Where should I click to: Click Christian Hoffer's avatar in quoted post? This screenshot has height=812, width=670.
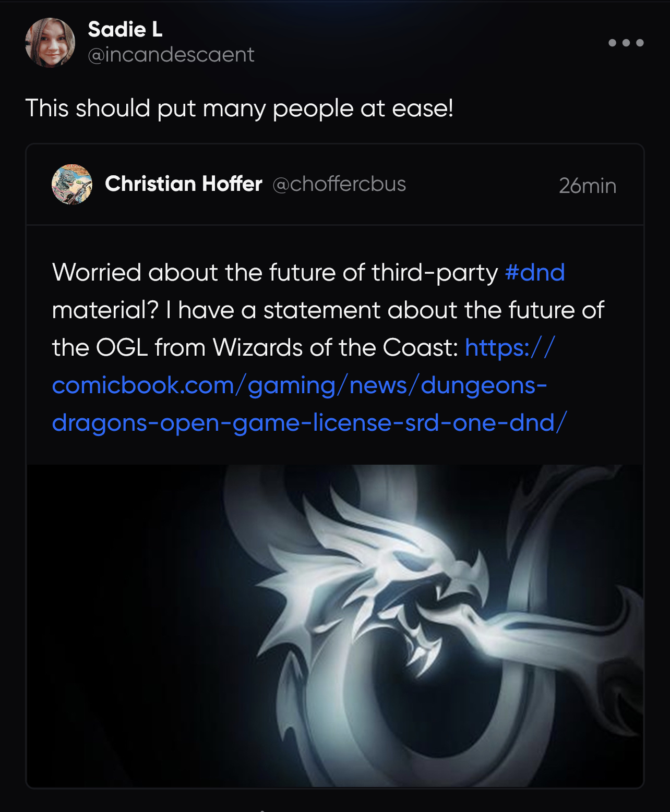click(x=72, y=184)
